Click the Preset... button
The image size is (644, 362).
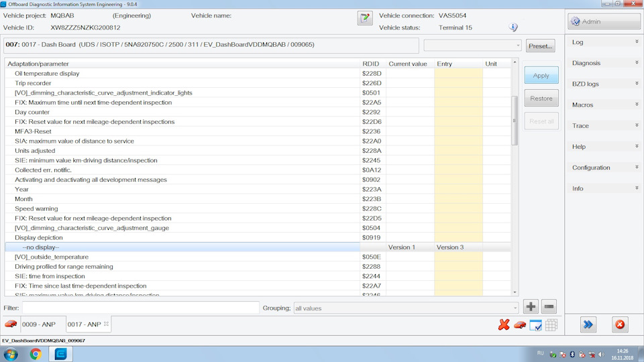coord(540,46)
